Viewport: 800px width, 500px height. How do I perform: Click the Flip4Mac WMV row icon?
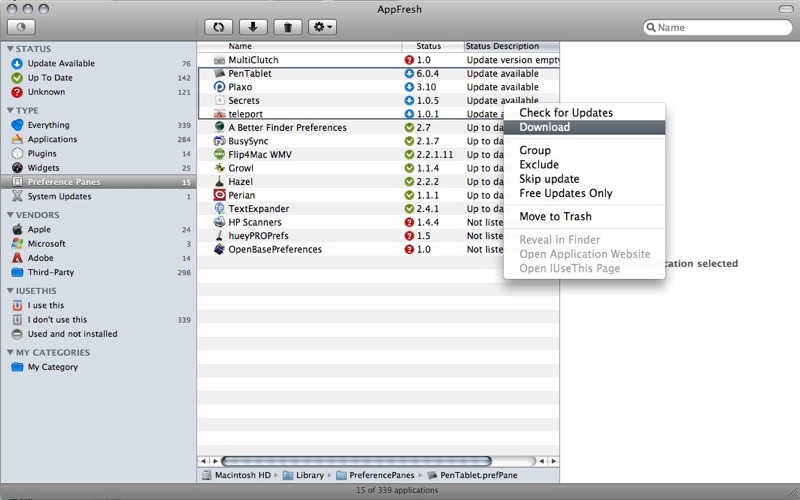tap(219, 155)
